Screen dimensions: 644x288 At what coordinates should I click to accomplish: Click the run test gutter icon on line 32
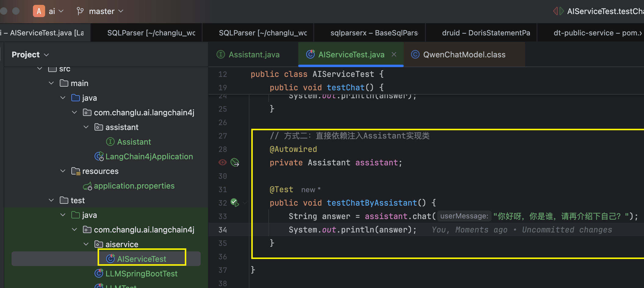point(235,203)
